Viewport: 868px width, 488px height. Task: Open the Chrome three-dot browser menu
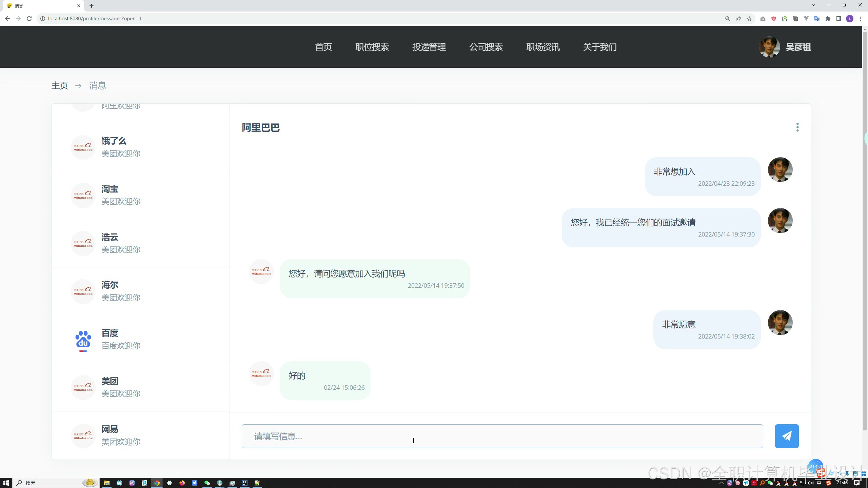pyautogui.click(x=861, y=19)
